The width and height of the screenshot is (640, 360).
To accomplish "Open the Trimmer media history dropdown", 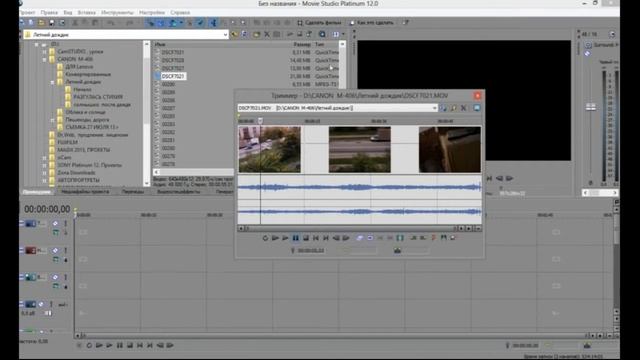I will coord(434,108).
